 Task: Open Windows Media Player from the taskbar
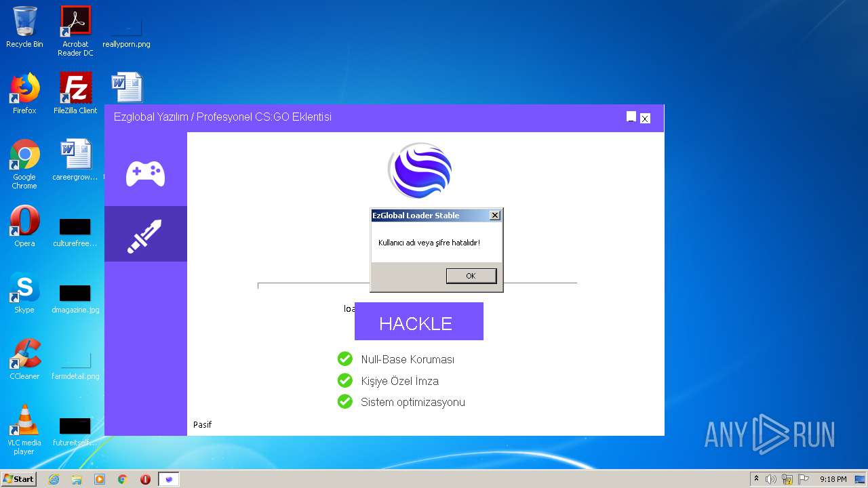click(100, 479)
